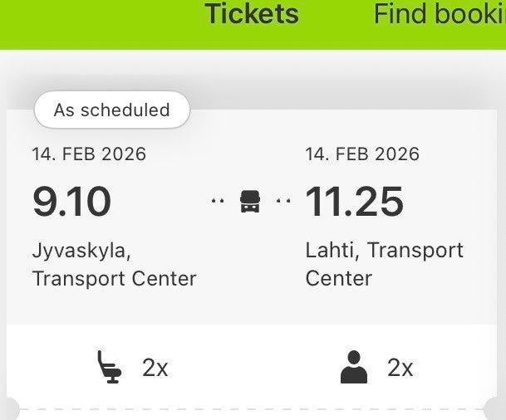Open the Find booking tab
The height and width of the screenshot is (420, 506).
(x=439, y=14)
